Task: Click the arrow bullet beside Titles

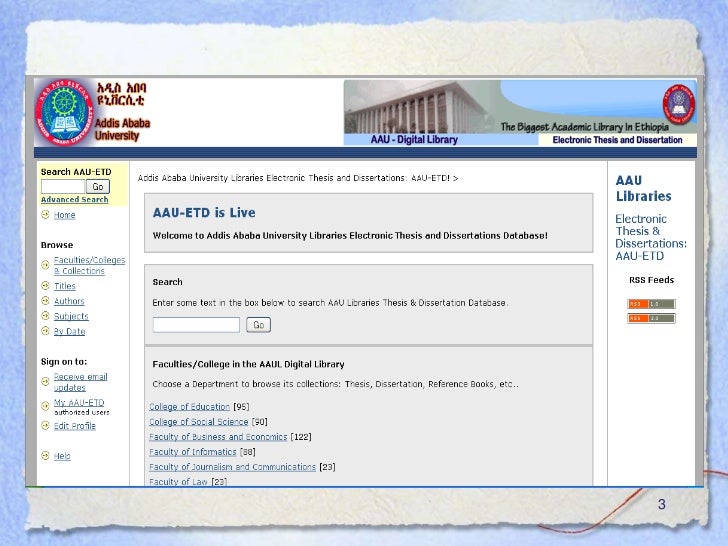Action: point(45,286)
